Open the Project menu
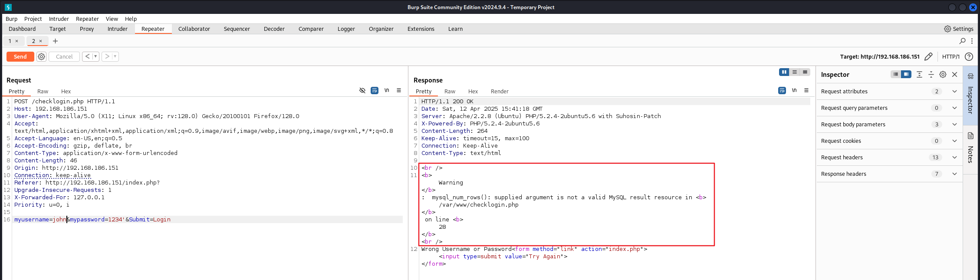 tap(33, 19)
